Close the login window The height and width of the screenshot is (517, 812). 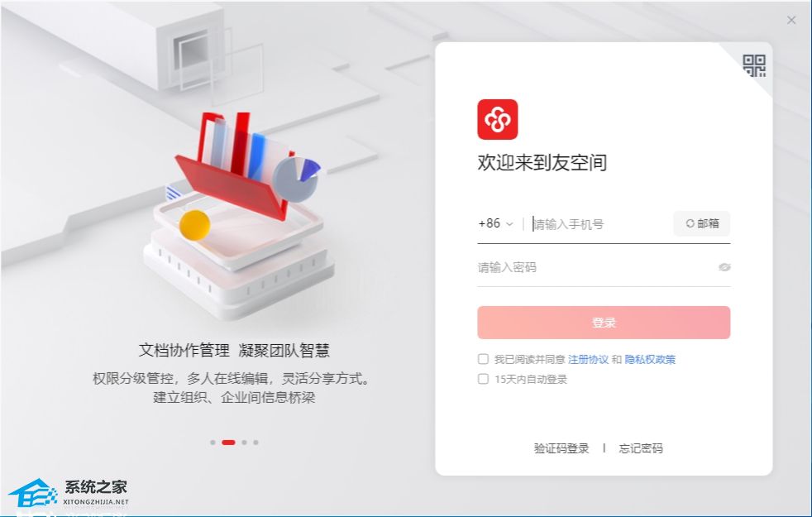coord(791,20)
